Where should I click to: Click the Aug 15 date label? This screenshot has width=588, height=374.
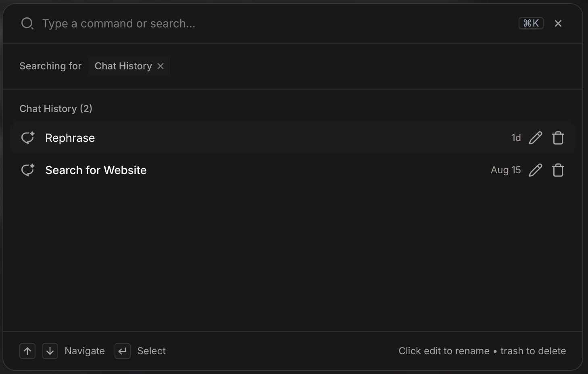click(506, 170)
